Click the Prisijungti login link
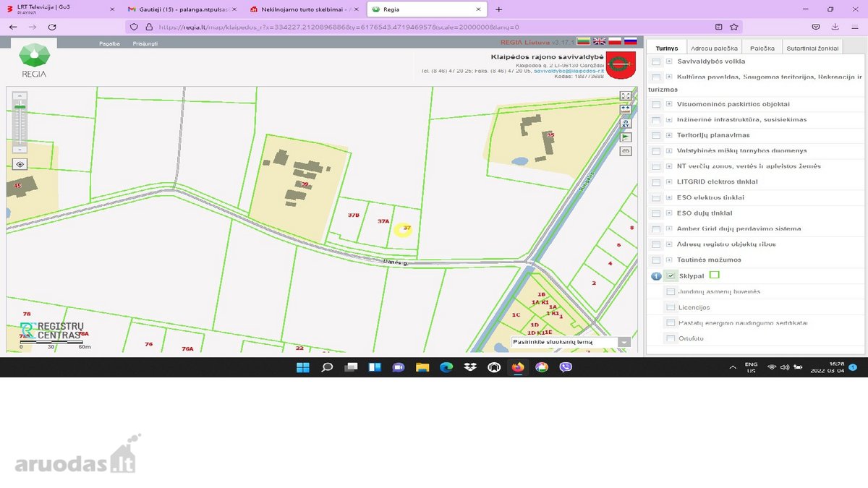The height and width of the screenshot is (488, 868). pyautogui.click(x=145, y=43)
